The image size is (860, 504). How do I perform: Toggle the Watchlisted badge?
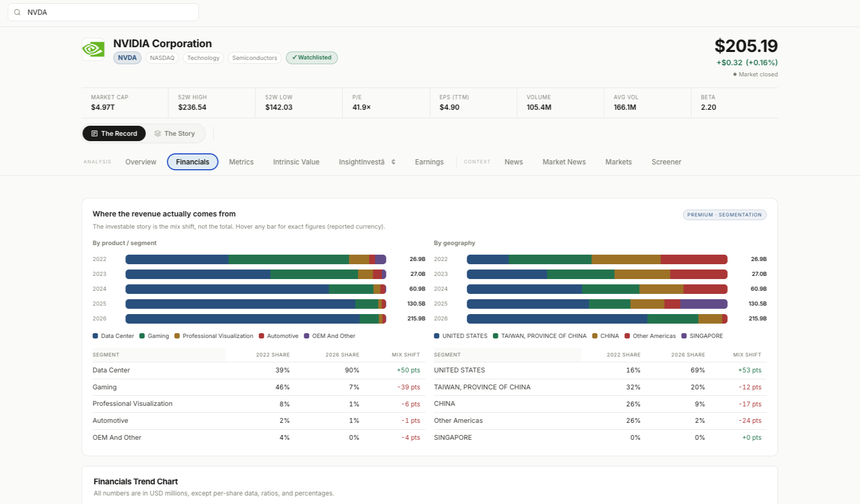[x=312, y=58]
